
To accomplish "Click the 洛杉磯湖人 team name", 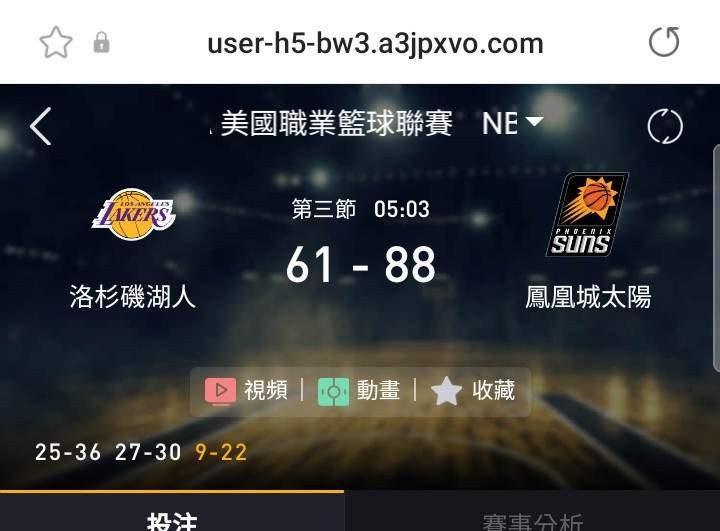I will pos(133,296).
